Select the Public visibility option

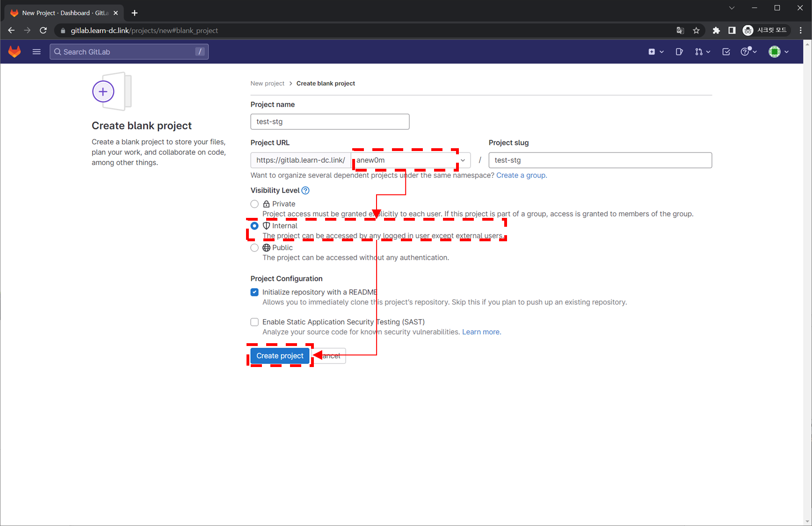(x=254, y=248)
